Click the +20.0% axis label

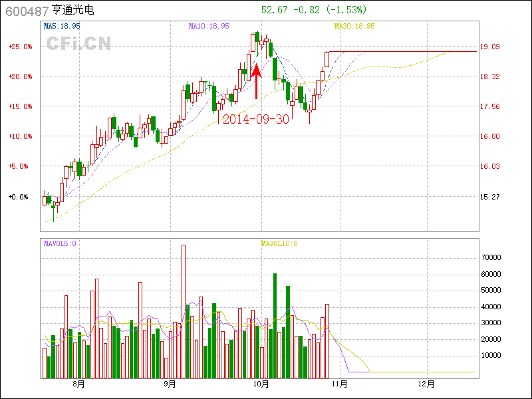pyautogui.click(x=20, y=76)
